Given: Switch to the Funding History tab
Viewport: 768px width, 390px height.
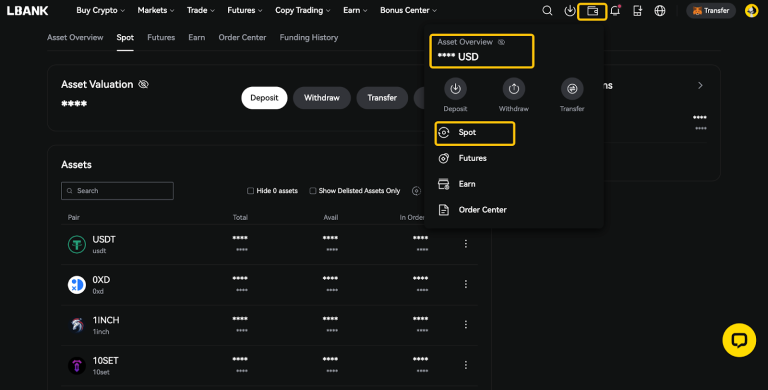Looking at the screenshot, I should point(309,37).
